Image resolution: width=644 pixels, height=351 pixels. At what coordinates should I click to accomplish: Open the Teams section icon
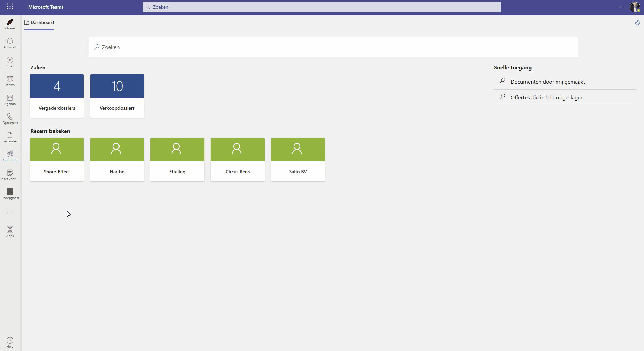[x=10, y=81]
